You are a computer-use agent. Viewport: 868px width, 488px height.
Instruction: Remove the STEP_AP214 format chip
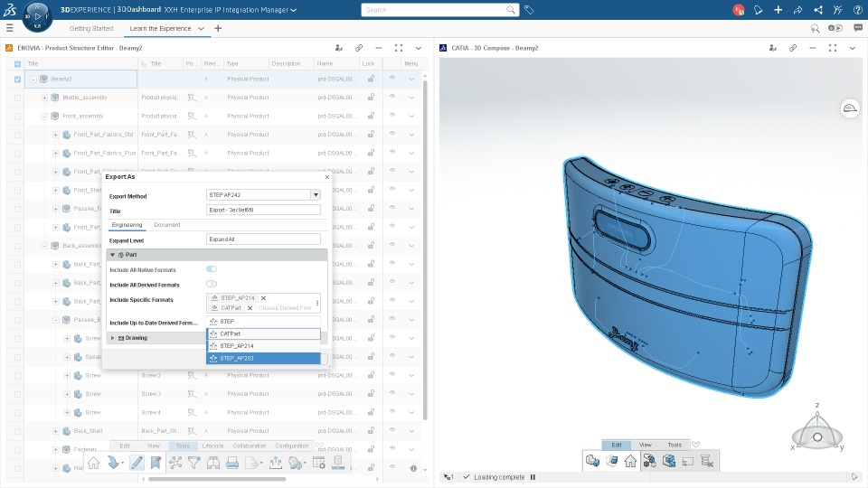click(x=263, y=297)
